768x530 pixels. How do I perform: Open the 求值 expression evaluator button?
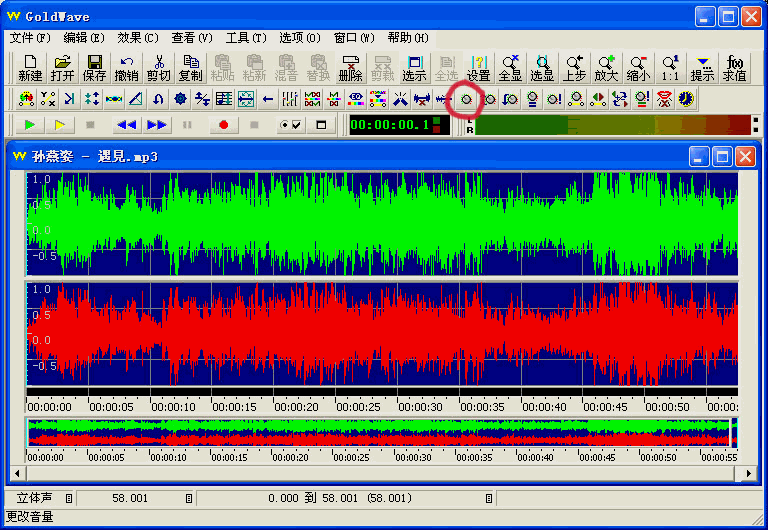(x=734, y=68)
